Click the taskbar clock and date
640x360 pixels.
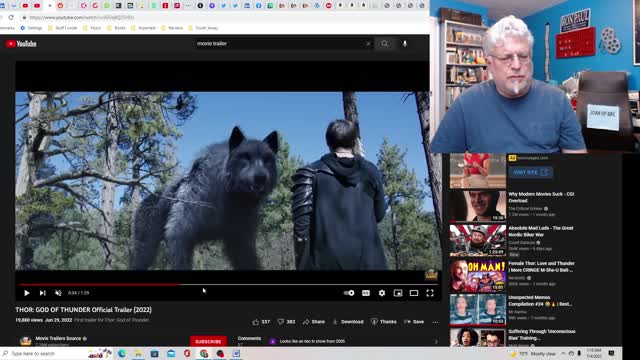[x=593, y=353]
